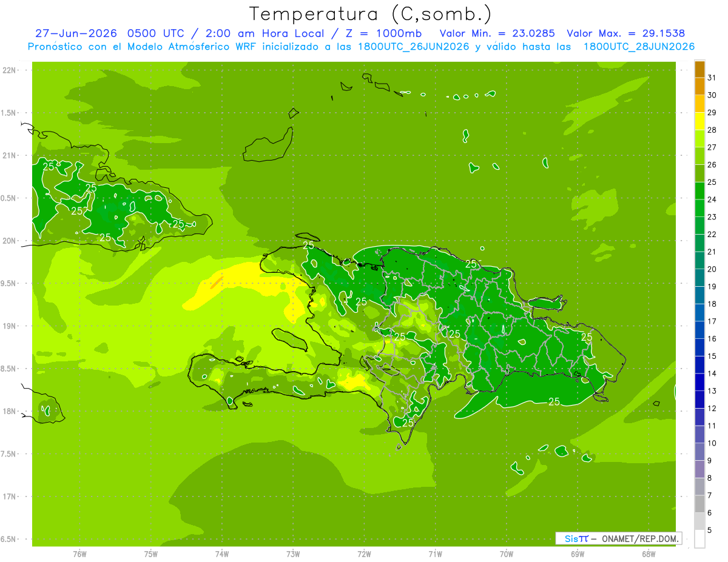Click the 22N latitude label

8,70
